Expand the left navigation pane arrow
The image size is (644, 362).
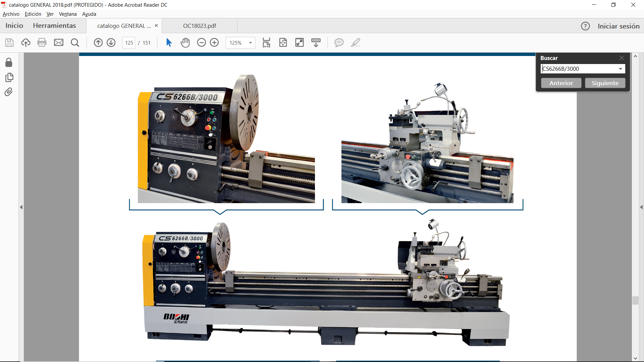[x=21, y=207]
